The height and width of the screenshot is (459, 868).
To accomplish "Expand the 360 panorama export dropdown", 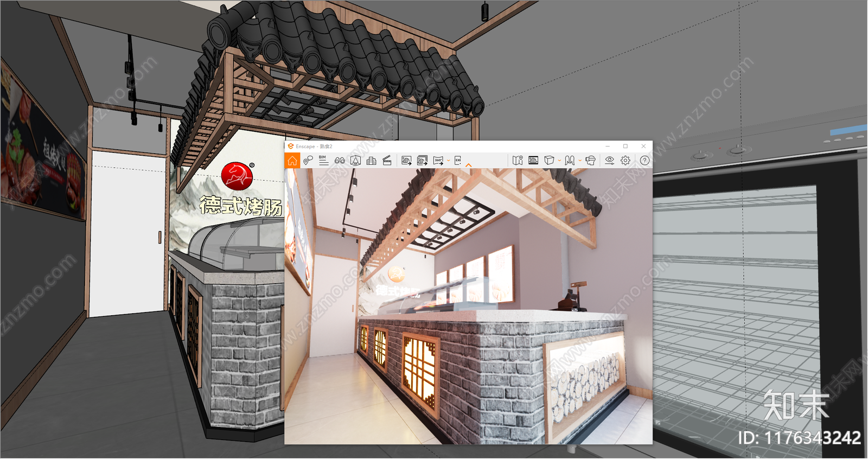I will [449, 161].
